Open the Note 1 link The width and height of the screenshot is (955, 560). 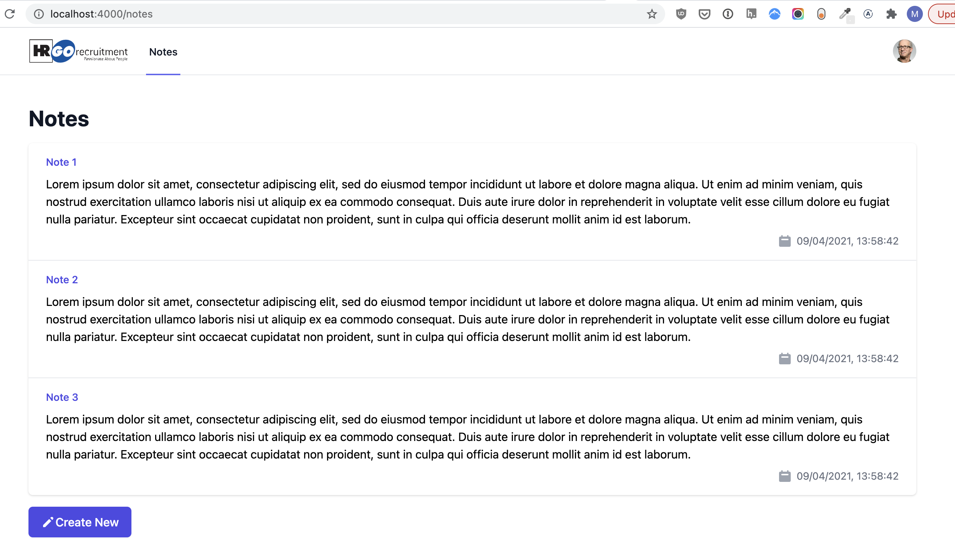point(61,162)
